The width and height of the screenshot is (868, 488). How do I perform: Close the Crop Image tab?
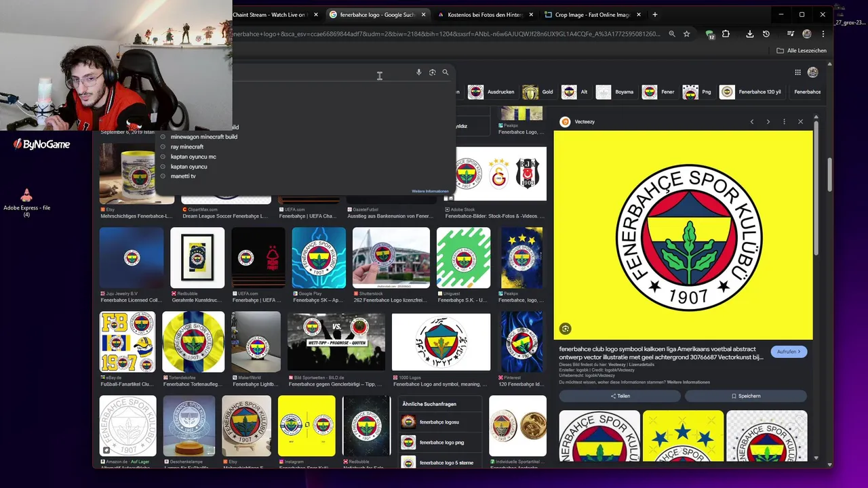[x=640, y=14]
